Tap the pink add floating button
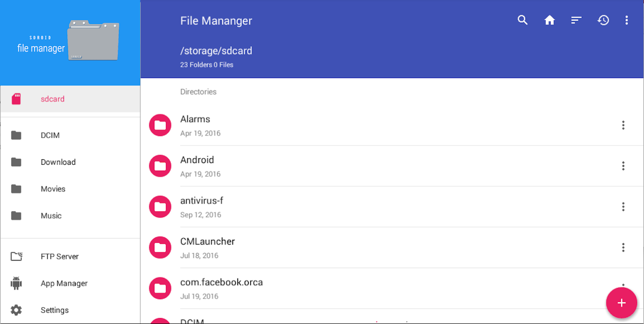644x324 pixels. pos(621,303)
